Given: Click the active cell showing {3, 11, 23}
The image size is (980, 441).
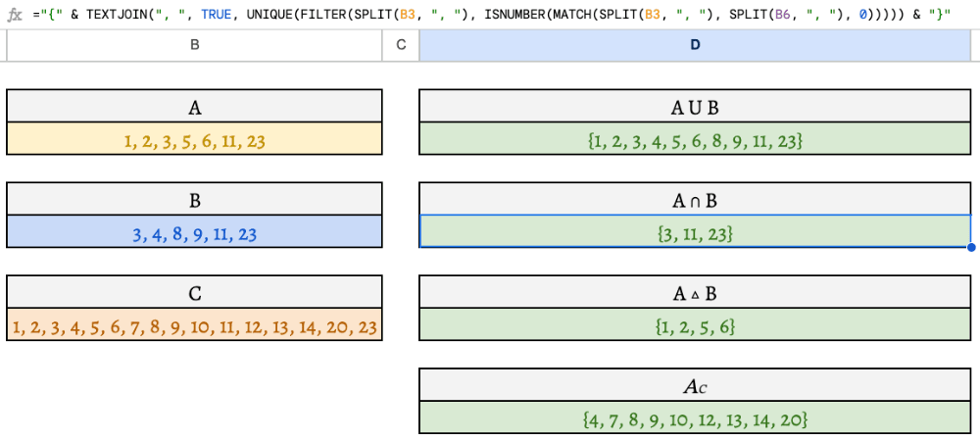Looking at the screenshot, I should point(695,232).
